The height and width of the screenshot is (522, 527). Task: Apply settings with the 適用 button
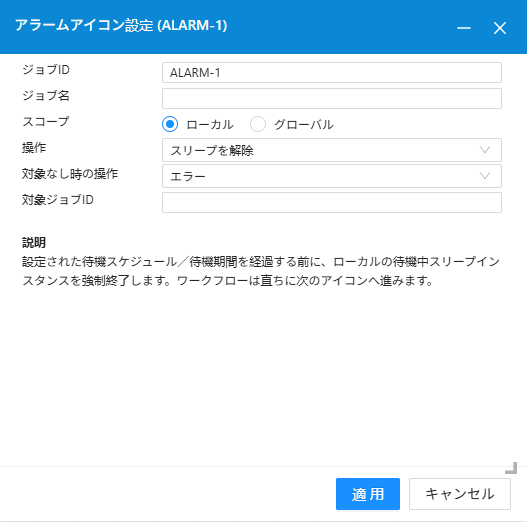[368, 494]
